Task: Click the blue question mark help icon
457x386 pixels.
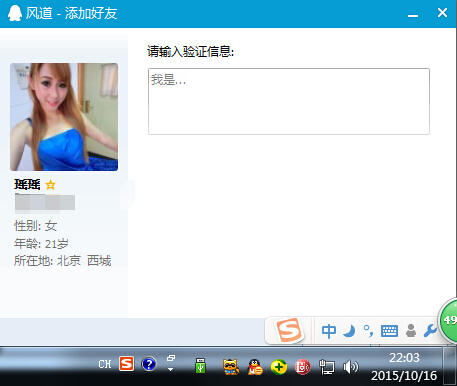Action: pos(149,364)
